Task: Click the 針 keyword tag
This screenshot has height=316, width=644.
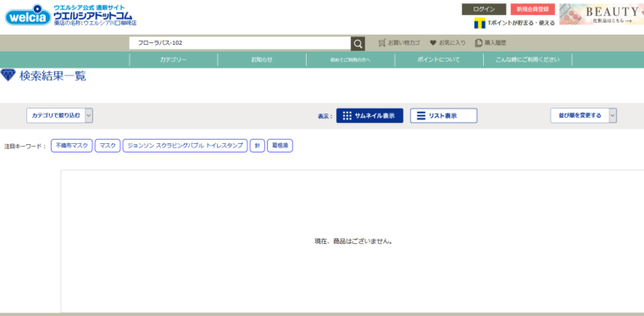Action: (x=257, y=146)
